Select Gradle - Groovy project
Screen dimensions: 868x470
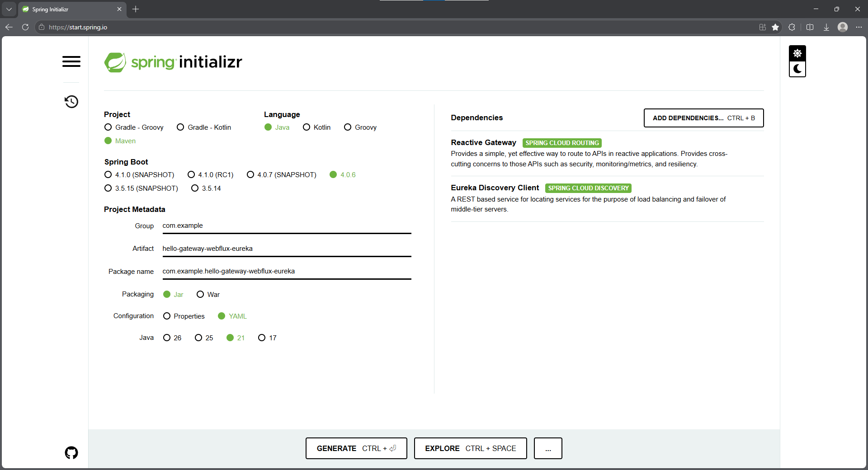pyautogui.click(x=134, y=127)
